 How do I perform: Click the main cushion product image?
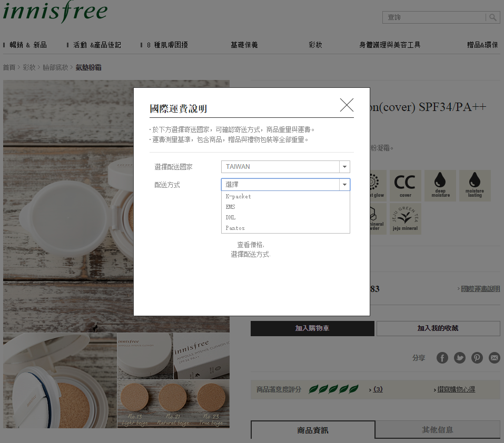68,206
